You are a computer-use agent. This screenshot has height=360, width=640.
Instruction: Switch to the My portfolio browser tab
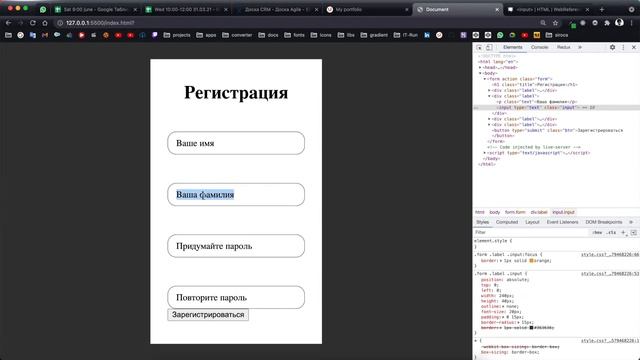coord(367,9)
